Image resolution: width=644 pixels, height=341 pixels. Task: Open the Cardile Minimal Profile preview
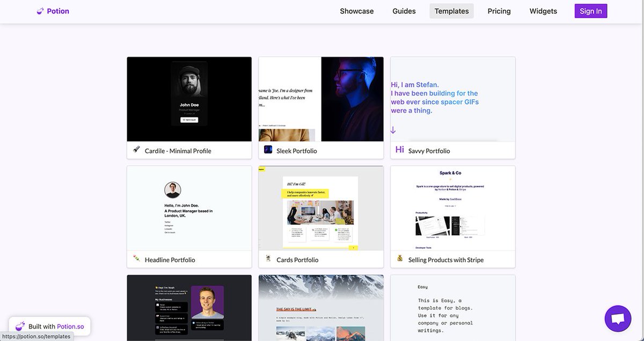(189, 99)
